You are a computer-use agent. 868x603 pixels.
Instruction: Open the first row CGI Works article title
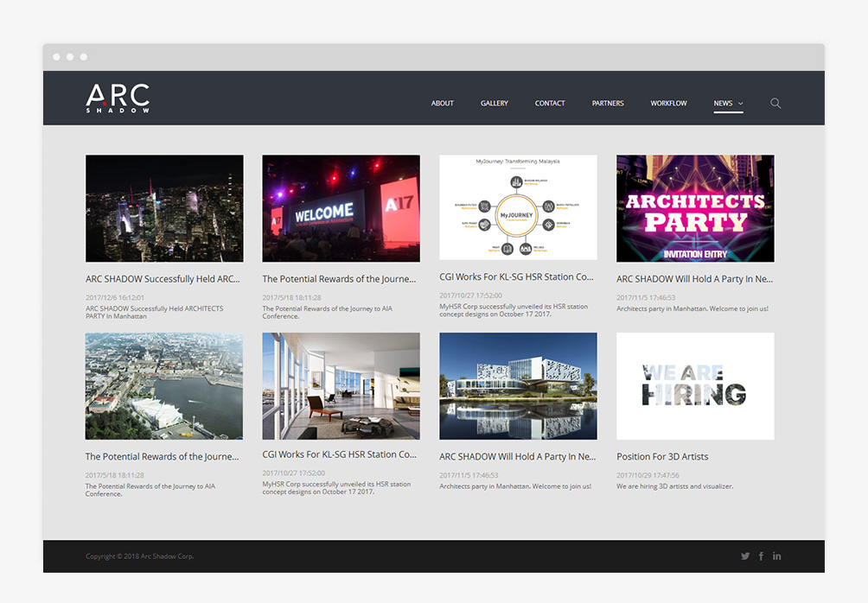click(x=516, y=277)
